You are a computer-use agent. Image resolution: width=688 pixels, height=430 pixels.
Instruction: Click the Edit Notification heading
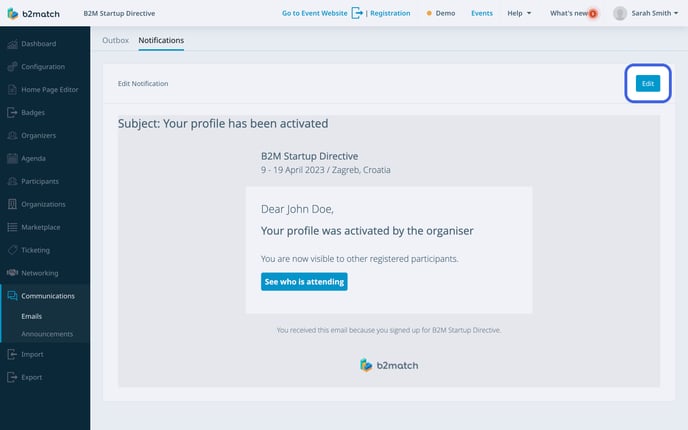pyautogui.click(x=143, y=83)
